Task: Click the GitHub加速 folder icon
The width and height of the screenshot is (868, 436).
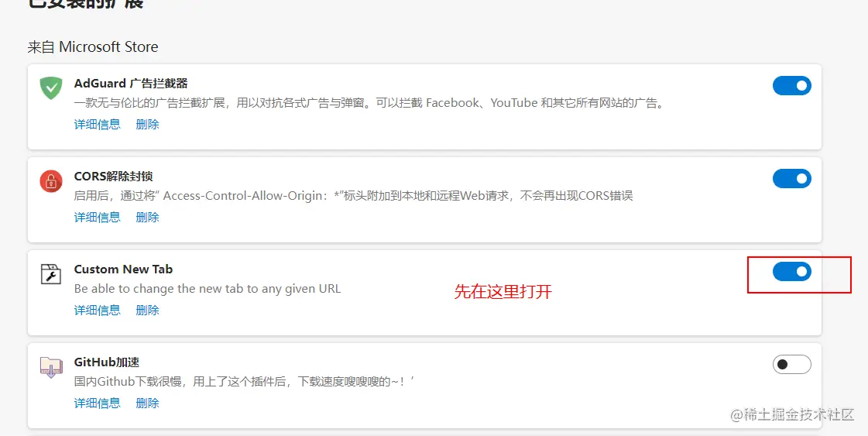Action: point(51,367)
